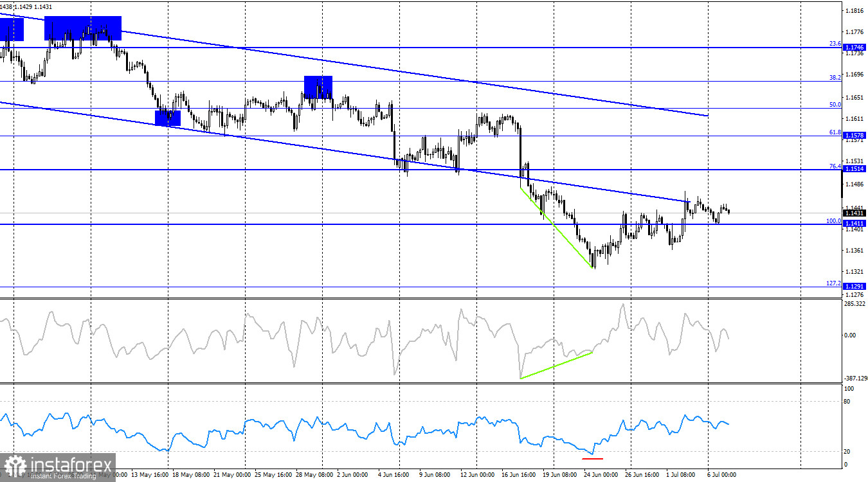
Task: Click the 1.1321 price axis value
Action: pyautogui.click(x=856, y=272)
